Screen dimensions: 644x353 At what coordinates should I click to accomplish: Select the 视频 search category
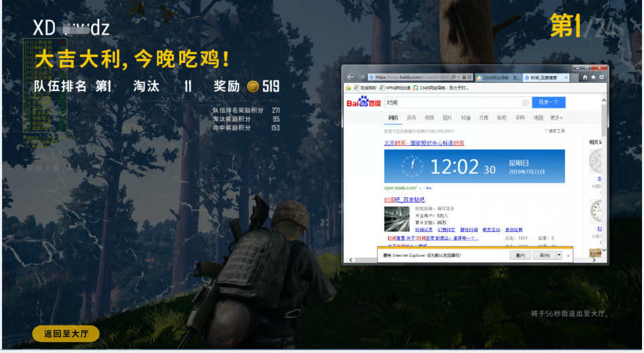(x=429, y=118)
